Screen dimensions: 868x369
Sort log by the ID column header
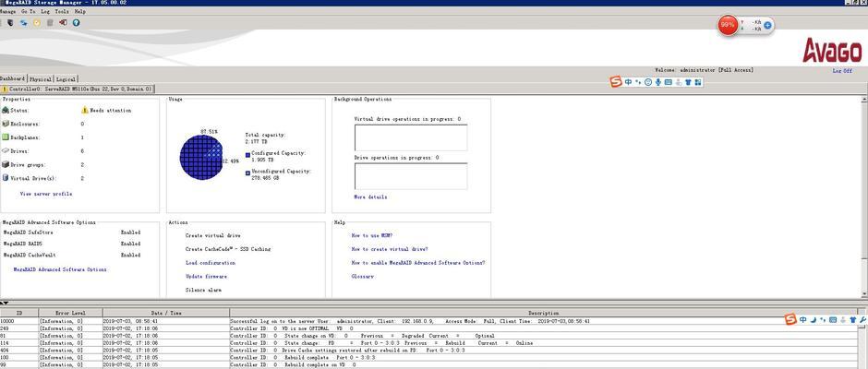pos(18,313)
